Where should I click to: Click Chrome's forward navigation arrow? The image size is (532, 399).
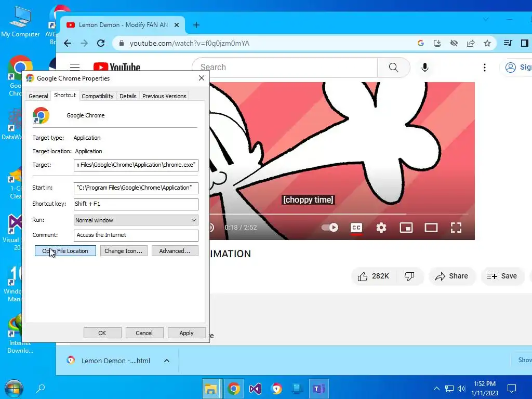pyautogui.click(x=84, y=43)
